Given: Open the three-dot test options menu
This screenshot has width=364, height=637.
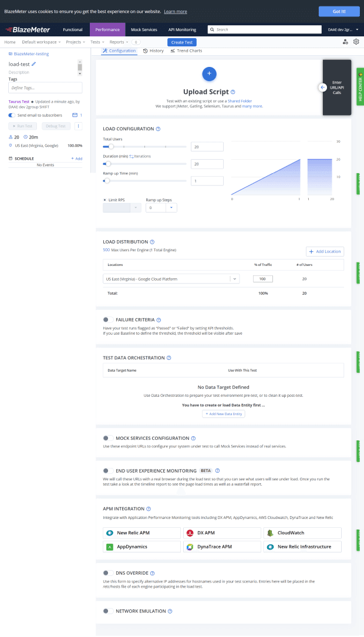Looking at the screenshot, I should point(79,126).
